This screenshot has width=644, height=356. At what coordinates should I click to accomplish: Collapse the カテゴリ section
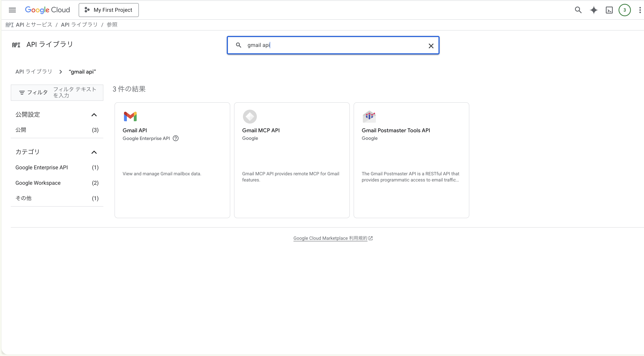coord(94,152)
